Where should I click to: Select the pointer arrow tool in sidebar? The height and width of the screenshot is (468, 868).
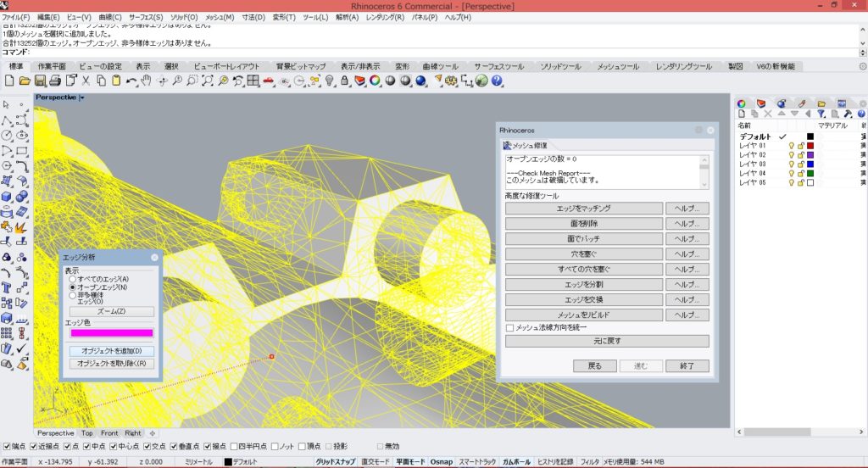click(7, 104)
